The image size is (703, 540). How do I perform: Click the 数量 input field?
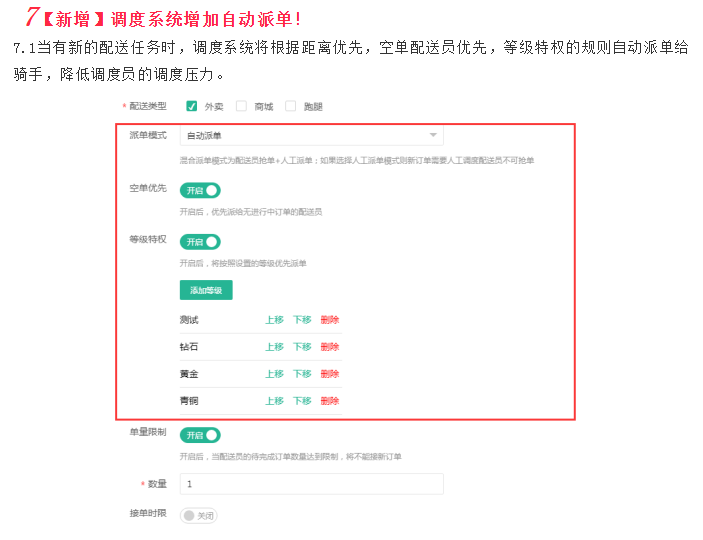pyautogui.click(x=311, y=484)
